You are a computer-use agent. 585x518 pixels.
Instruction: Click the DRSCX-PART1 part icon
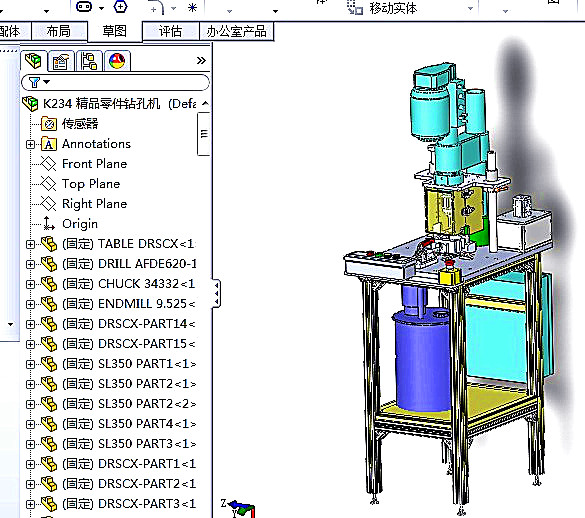tap(49, 464)
